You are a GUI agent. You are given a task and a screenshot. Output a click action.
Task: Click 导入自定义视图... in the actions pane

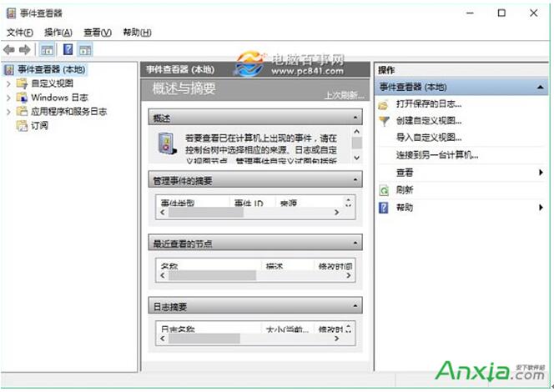point(429,138)
